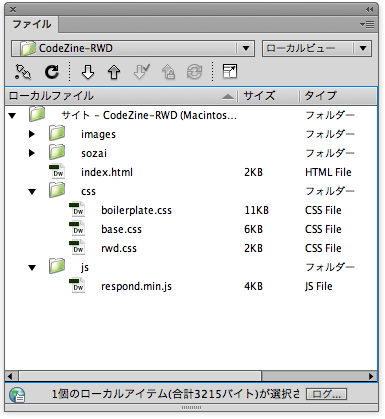Click the images folder icon

pos(57,133)
